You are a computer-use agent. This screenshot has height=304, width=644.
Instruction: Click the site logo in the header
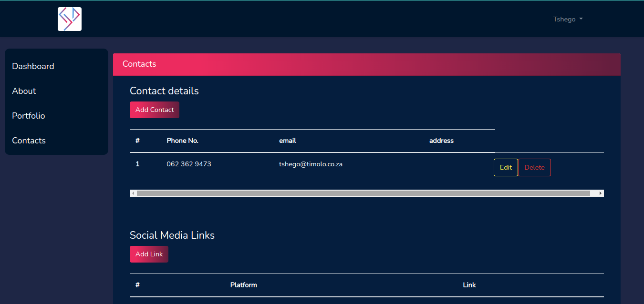70,19
